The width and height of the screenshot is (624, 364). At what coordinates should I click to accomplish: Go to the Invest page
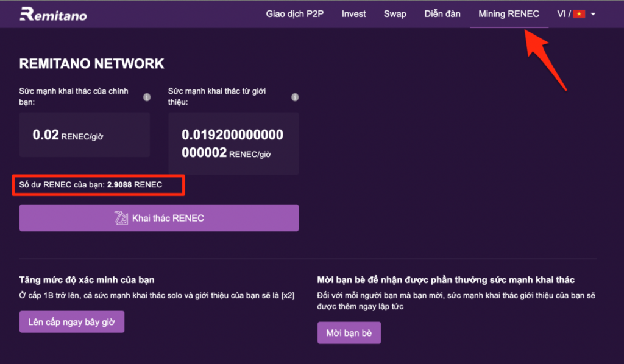pos(353,14)
